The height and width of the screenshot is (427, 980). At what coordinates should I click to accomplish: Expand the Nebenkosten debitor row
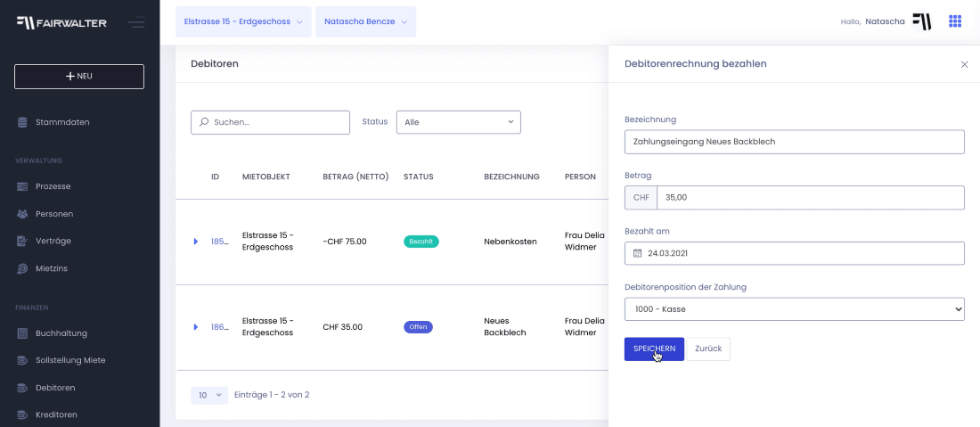[196, 242]
